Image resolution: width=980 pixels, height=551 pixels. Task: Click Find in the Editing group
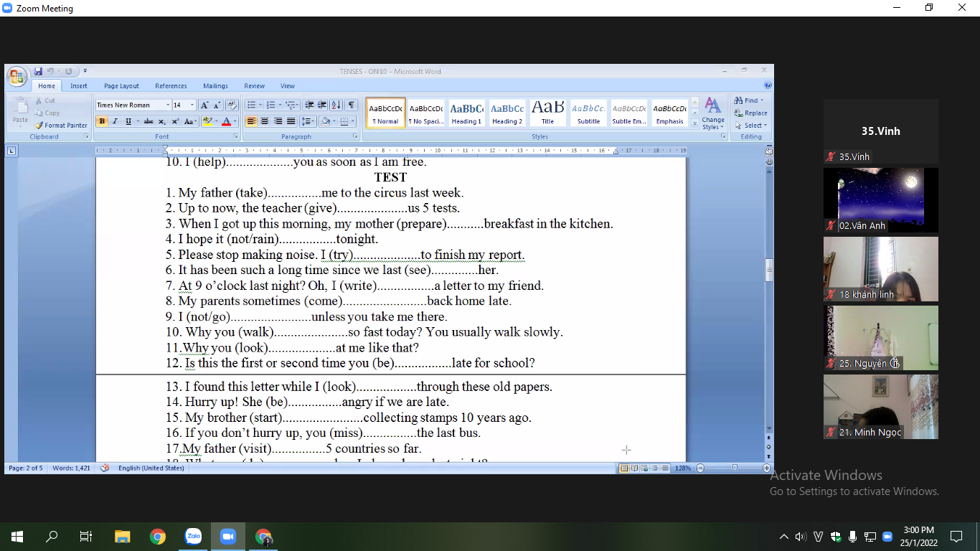coord(749,100)
